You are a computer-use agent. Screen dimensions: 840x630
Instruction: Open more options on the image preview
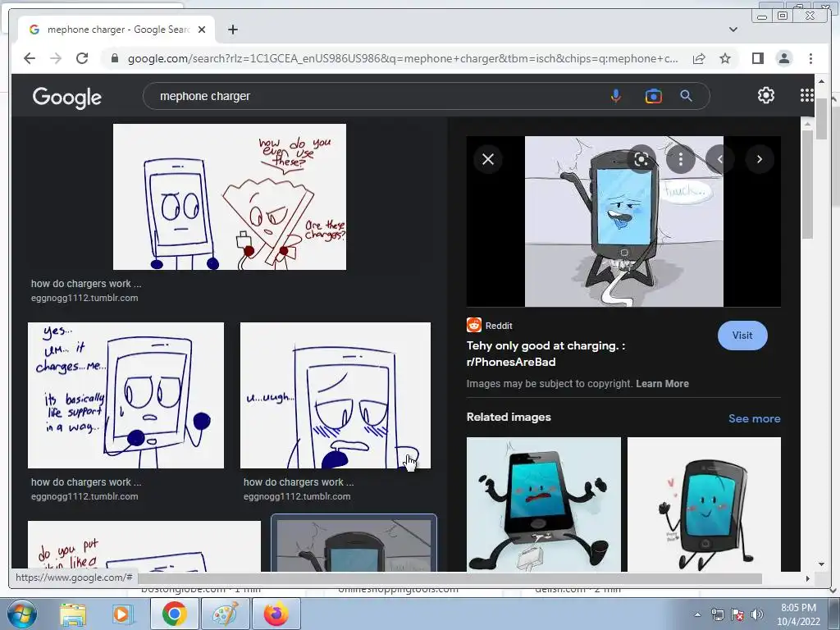coord(680,159)
